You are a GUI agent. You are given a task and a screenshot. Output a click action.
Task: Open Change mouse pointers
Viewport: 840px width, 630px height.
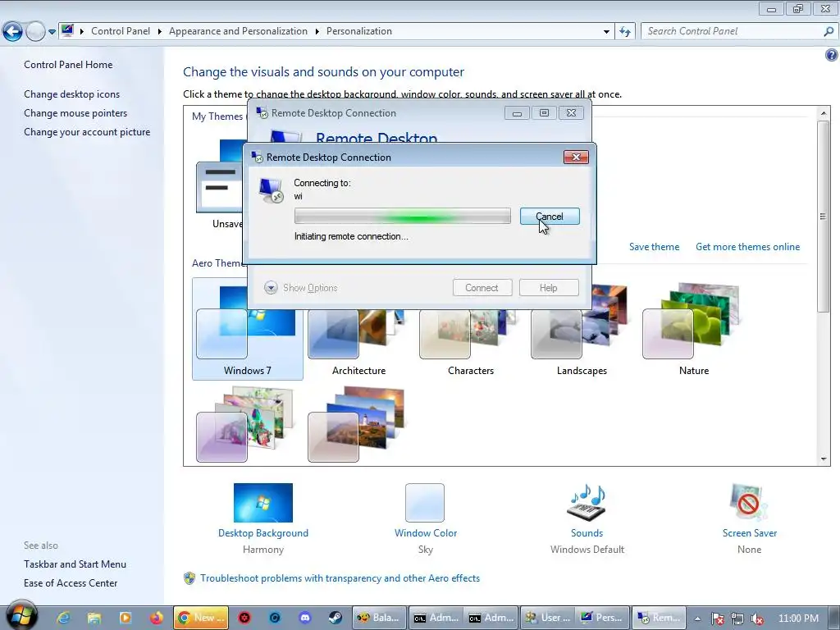click(75, 113)
